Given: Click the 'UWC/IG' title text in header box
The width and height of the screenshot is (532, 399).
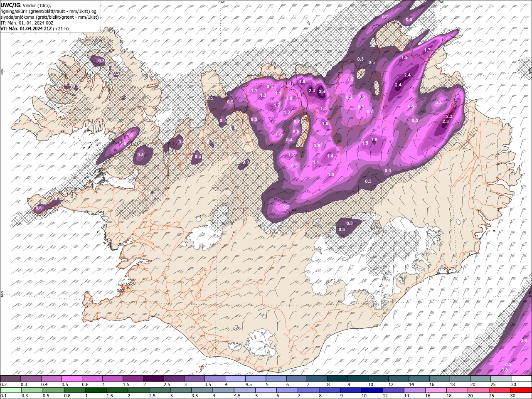Looking at the screenshot, I should [x=10, y=5].
